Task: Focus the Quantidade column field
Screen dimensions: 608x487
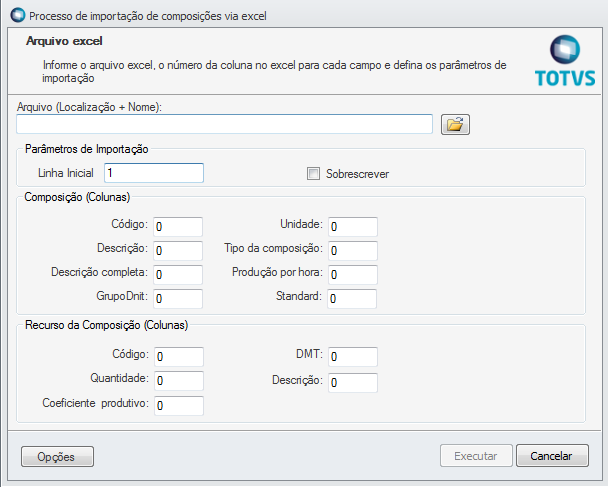Action: pos(179,381)
